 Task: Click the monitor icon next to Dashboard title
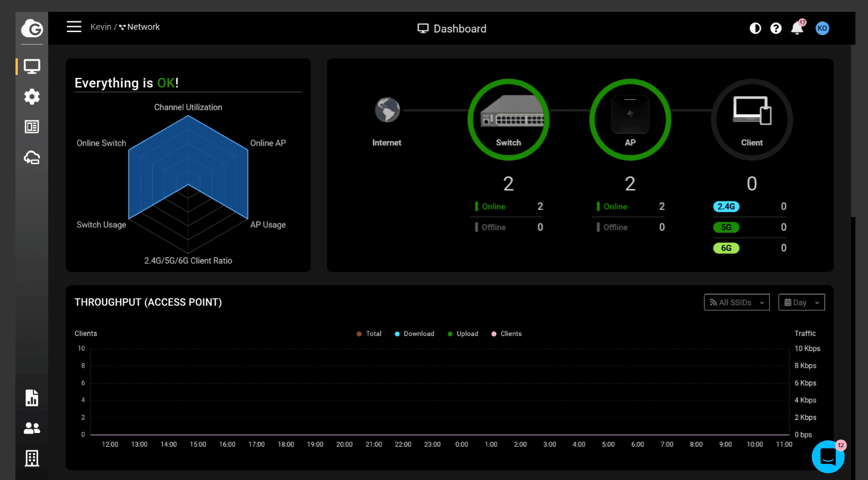(x=423, y=29)
